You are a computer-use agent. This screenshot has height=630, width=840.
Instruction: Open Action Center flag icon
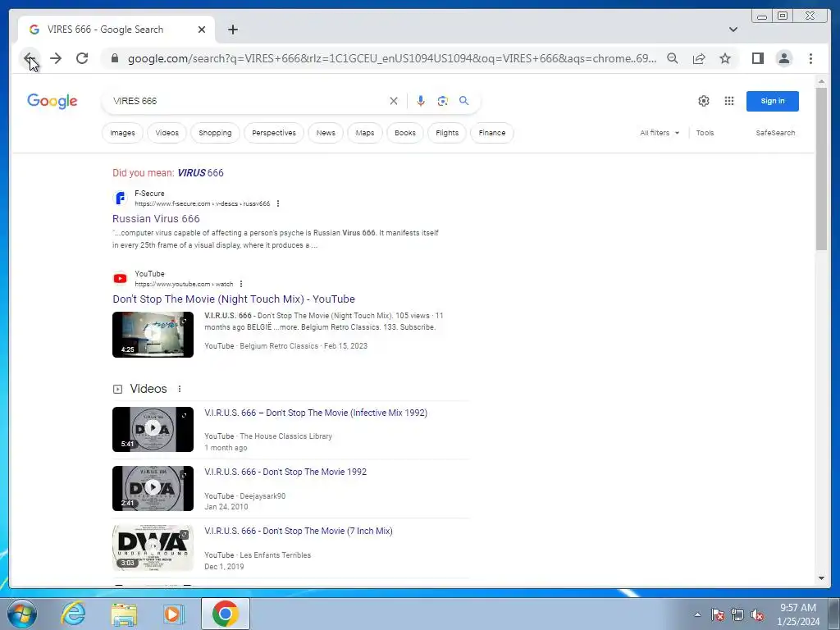point(717,614)
